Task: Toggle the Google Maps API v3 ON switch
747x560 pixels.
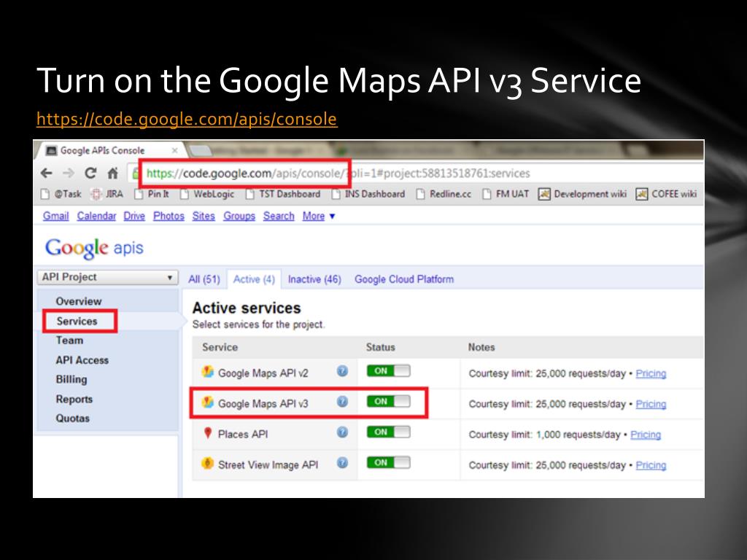Action: pos(388,402)
